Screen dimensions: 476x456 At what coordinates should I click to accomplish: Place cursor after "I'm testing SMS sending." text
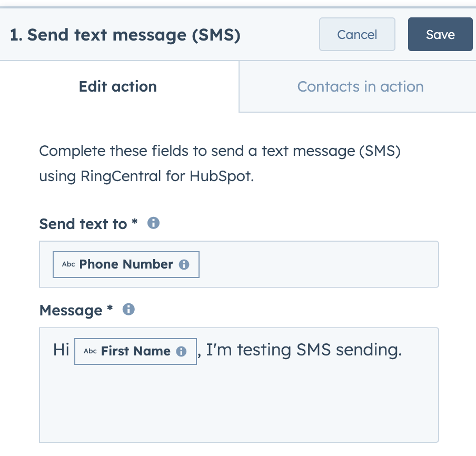pyautogui.click(x=403, y=350)
